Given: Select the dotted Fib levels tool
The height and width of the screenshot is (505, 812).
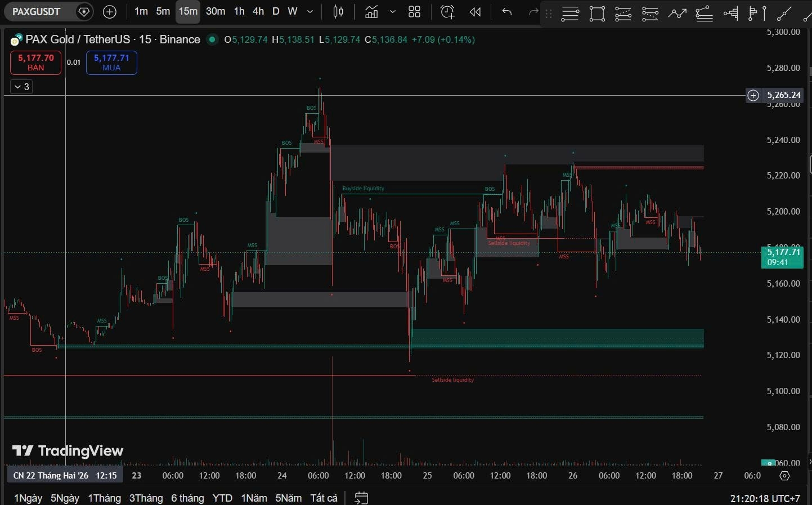Looking at the screenshot, I should [650, 14].
